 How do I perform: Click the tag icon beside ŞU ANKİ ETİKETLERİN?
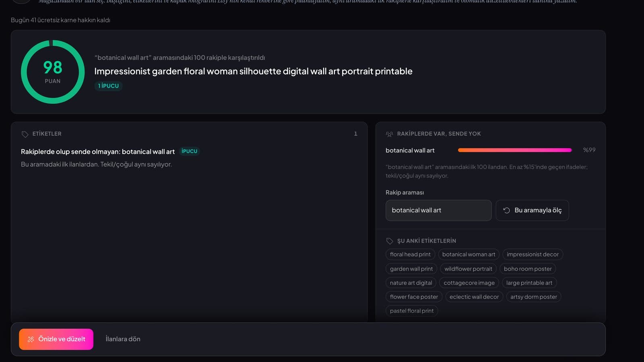click(390, 241)
